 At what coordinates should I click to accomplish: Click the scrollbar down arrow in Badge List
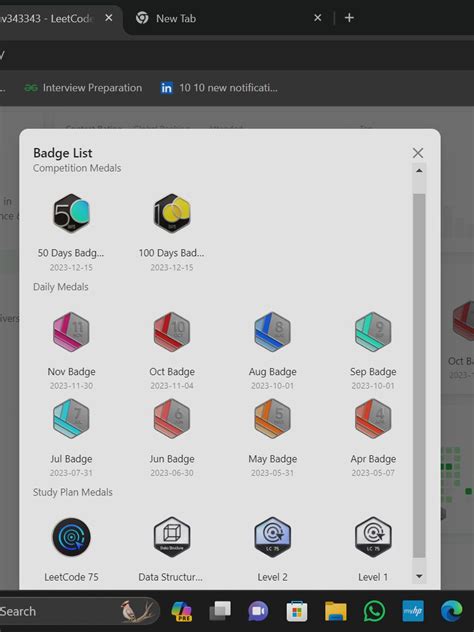[x=419, y=576]
